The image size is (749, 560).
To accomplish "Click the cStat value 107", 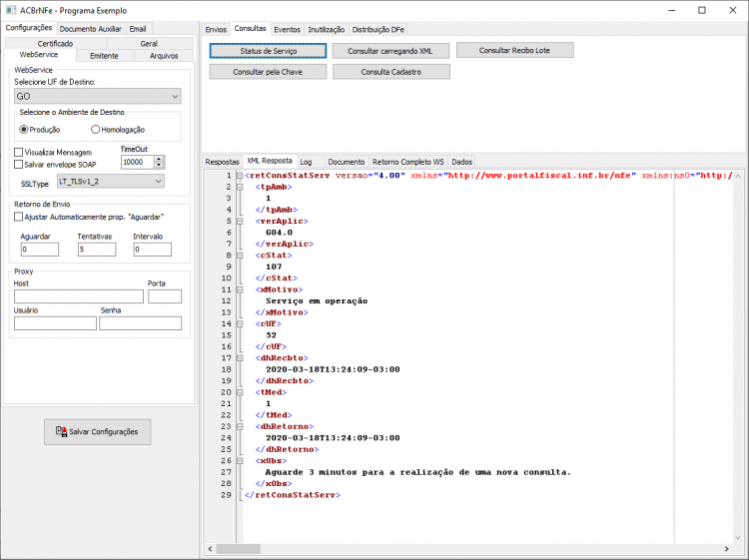I will point(274,267).
